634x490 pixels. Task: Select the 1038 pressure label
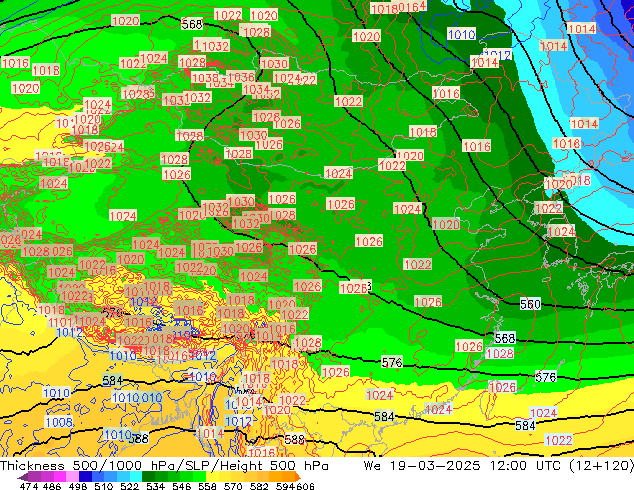(x=204, y=77)
